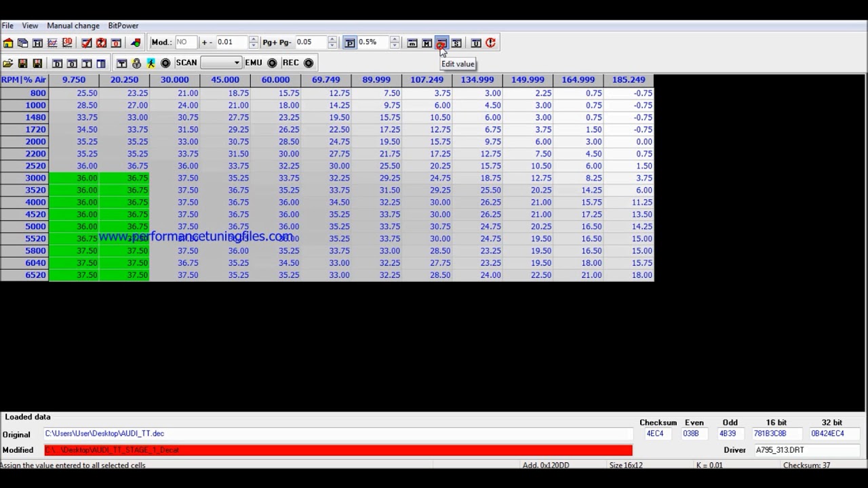Screen dimensions: 868x488
Task: Click the lowercase m toolbar icon
Action: [x=412, y=43]
